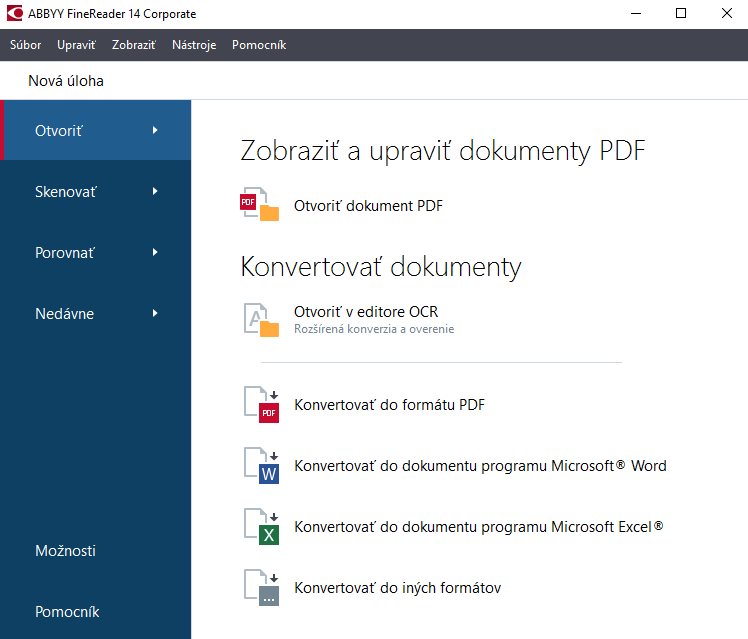748x639 pixels.
Task: Select 'Otvoriť dokument PDF' link text
Action: 368,206
